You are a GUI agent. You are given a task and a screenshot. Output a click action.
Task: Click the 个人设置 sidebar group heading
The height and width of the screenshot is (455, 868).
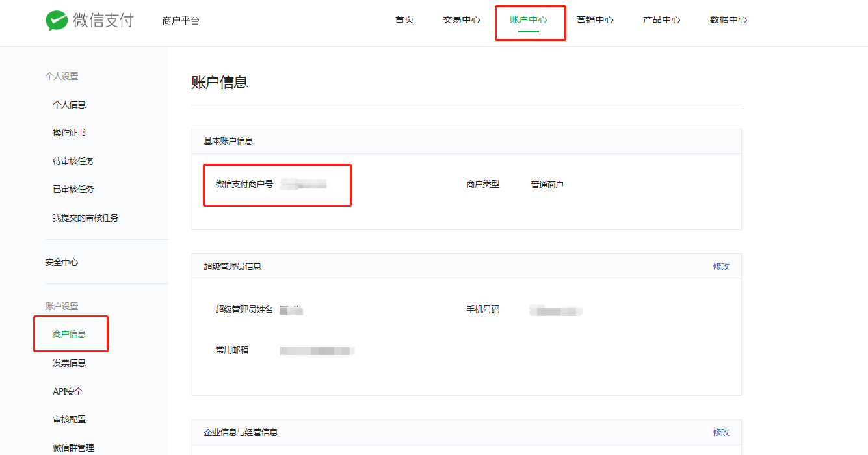click(x=62, y=76)
